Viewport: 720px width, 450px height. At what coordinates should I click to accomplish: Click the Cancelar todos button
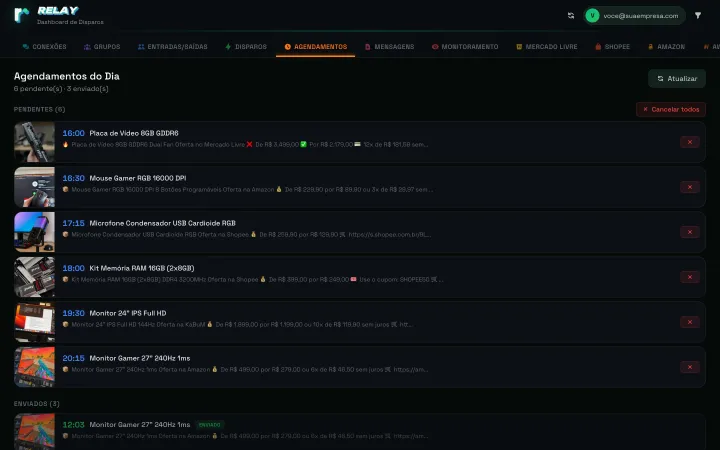coord(671,109)
